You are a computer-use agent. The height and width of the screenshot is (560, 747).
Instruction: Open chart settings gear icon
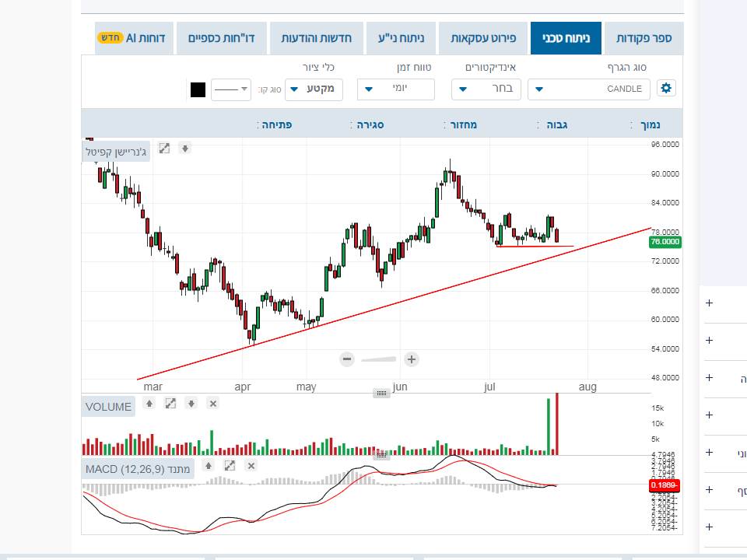666,89
